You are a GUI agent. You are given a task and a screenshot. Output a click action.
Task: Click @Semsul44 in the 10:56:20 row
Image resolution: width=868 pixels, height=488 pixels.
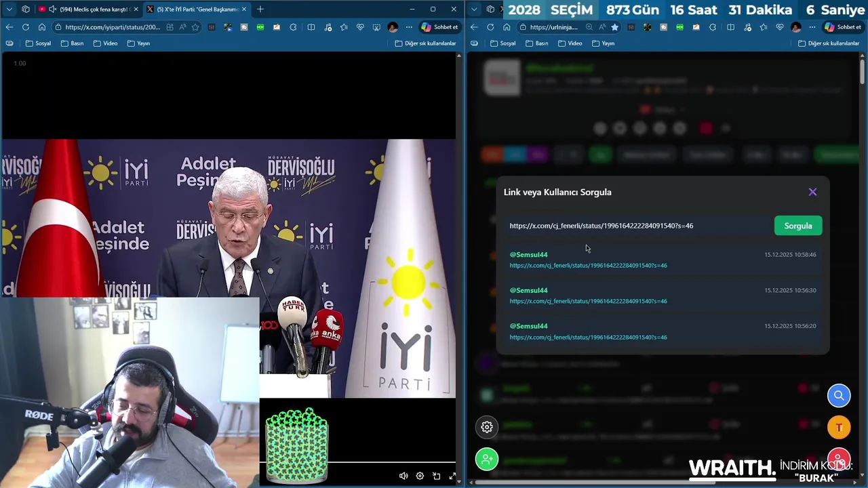click(x=528, y=326)
